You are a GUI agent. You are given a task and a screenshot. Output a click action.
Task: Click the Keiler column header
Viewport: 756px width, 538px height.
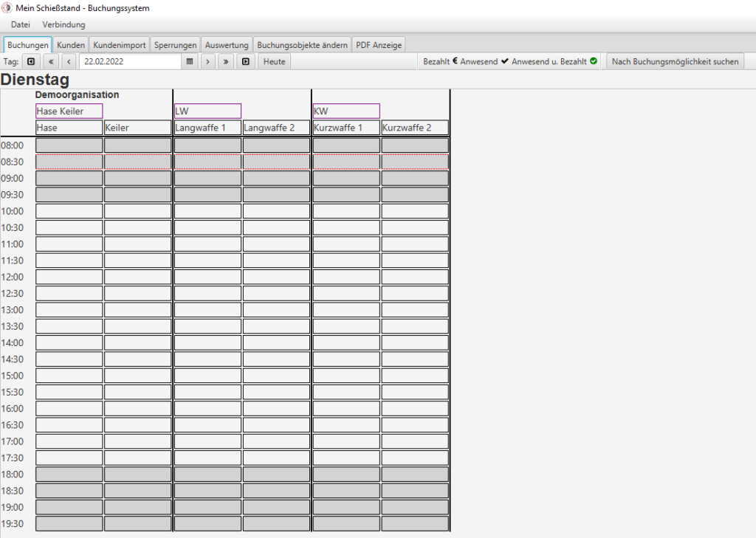pos(138,128)
